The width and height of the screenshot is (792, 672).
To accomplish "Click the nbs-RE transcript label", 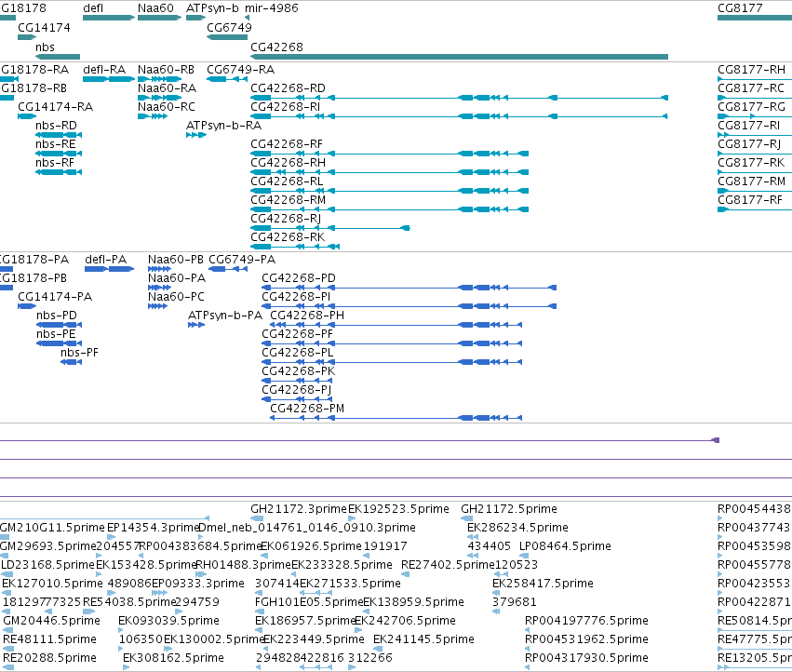I will click(x=56, y=144).
